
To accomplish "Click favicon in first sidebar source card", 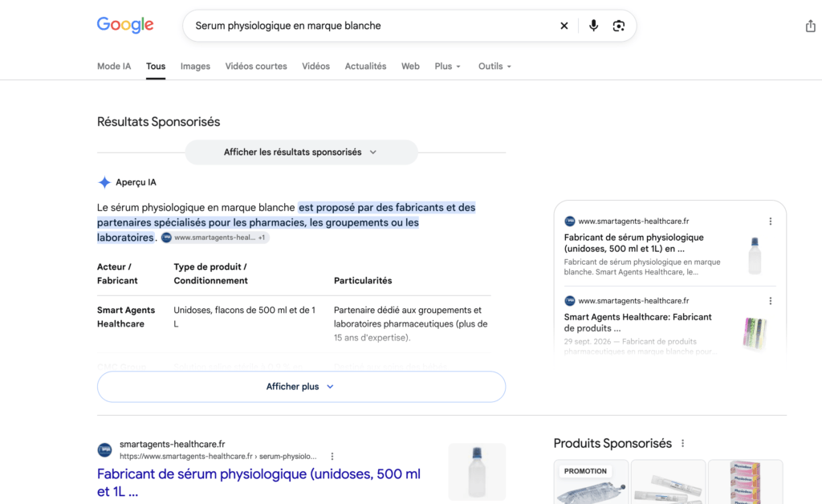I will pos(570,222).
